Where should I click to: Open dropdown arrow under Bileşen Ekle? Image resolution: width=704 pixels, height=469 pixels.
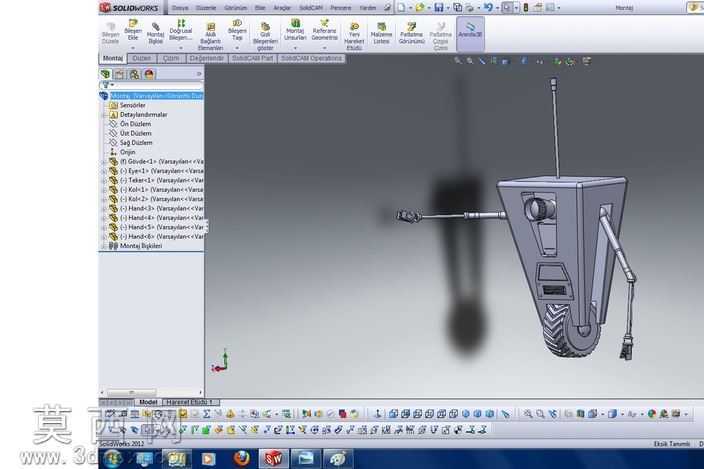(x=133, y=48)
